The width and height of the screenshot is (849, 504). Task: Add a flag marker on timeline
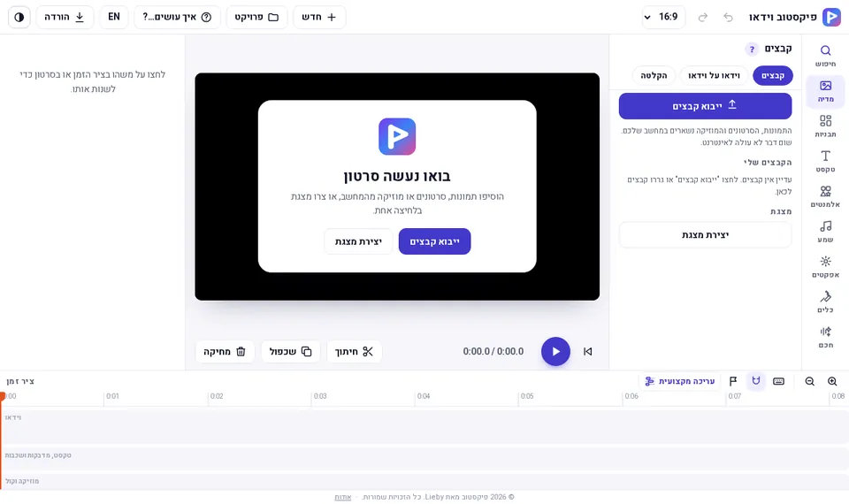click(x=733, y=381)
